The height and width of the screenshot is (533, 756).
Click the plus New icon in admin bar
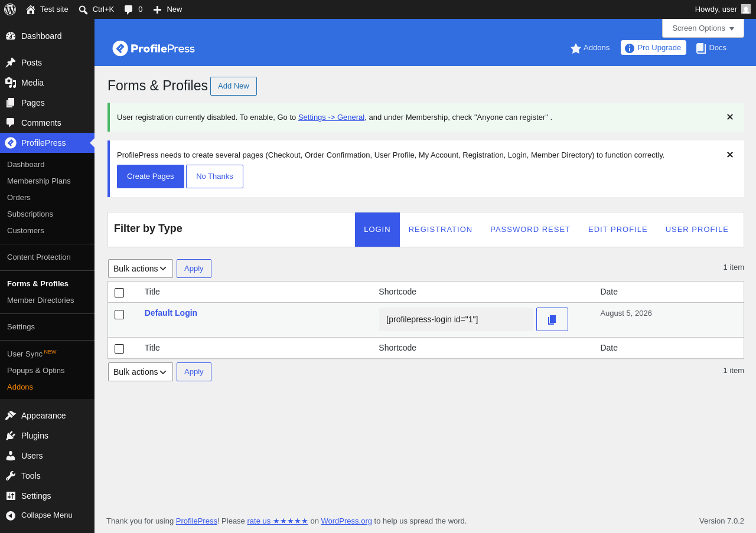pyautogui.click(x=157, y=9)
